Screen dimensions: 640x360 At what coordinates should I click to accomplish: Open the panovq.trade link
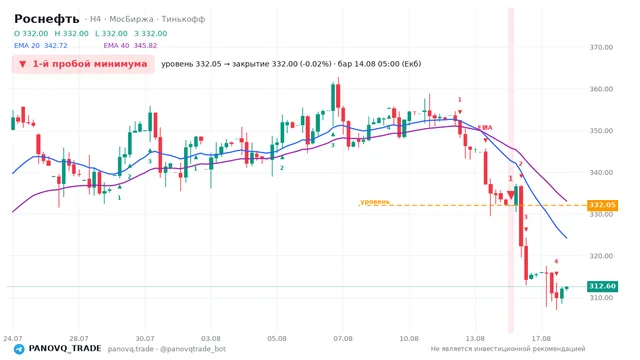click(131, 349)
